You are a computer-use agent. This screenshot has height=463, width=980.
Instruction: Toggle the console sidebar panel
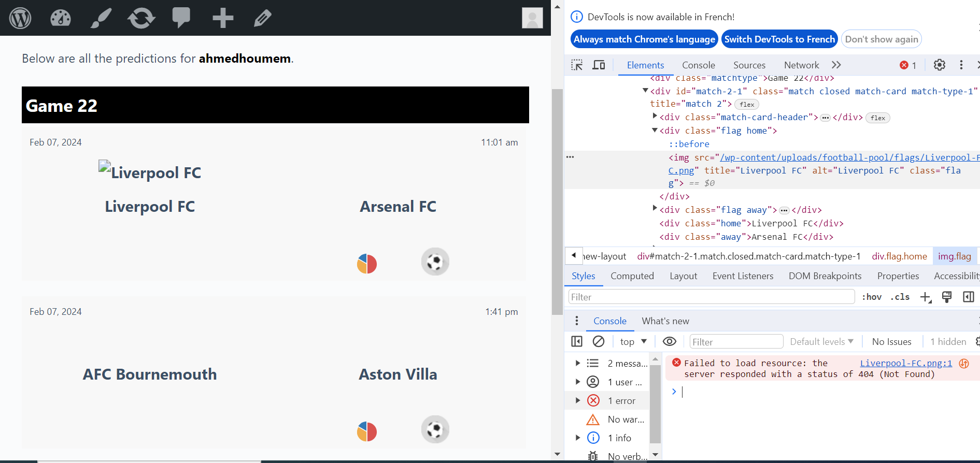pyautogui.click(x=577, y=341)
